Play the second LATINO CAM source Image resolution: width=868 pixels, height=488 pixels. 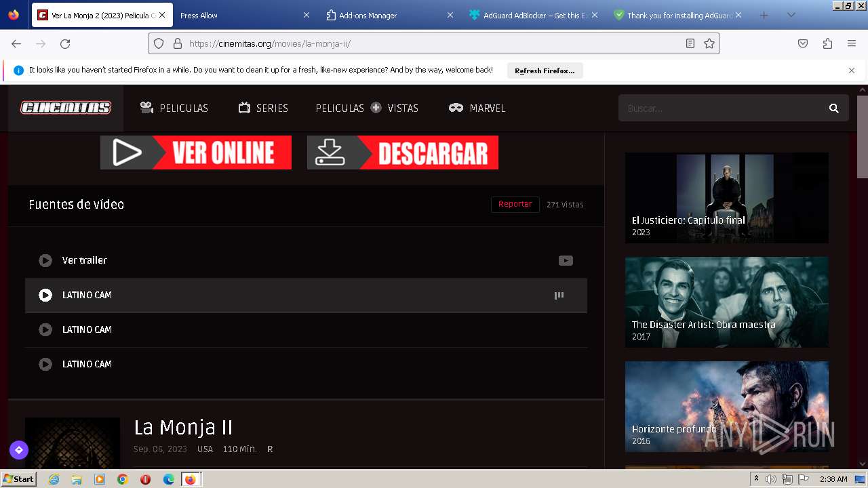coord(45,329)
